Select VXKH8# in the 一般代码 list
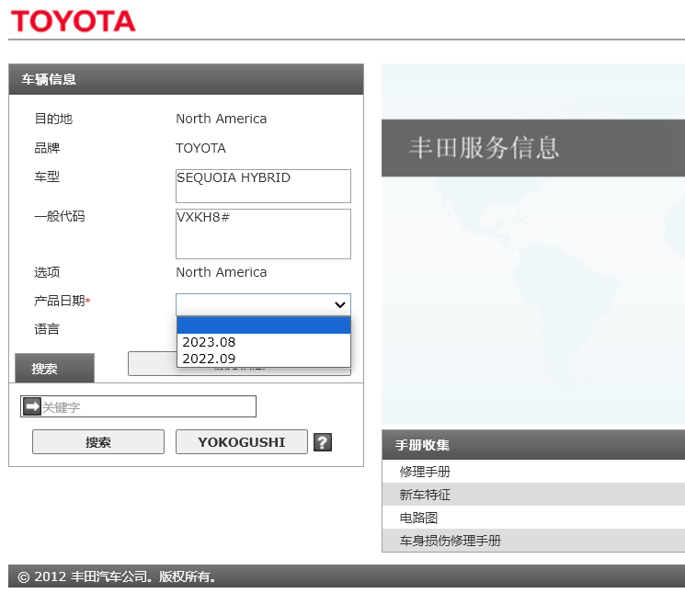 [x=203, y=218]
